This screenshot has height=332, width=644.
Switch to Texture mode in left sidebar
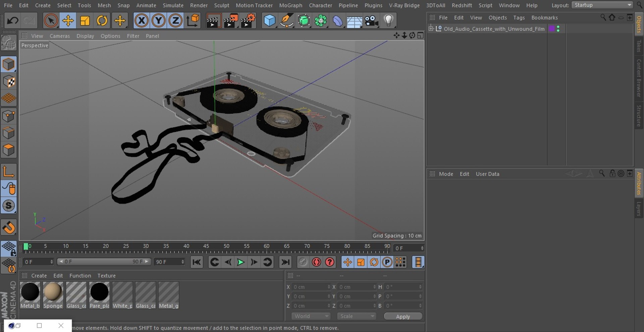[9, 81]
